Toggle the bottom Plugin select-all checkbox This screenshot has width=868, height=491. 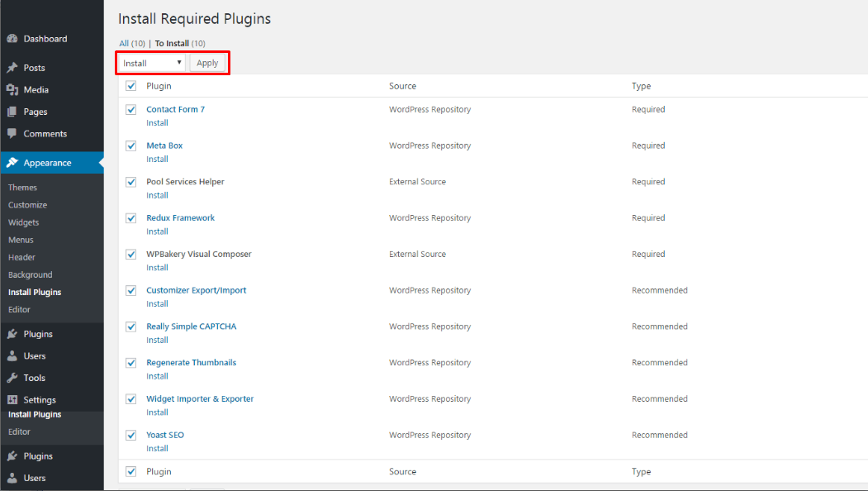(x=131, y=472)
